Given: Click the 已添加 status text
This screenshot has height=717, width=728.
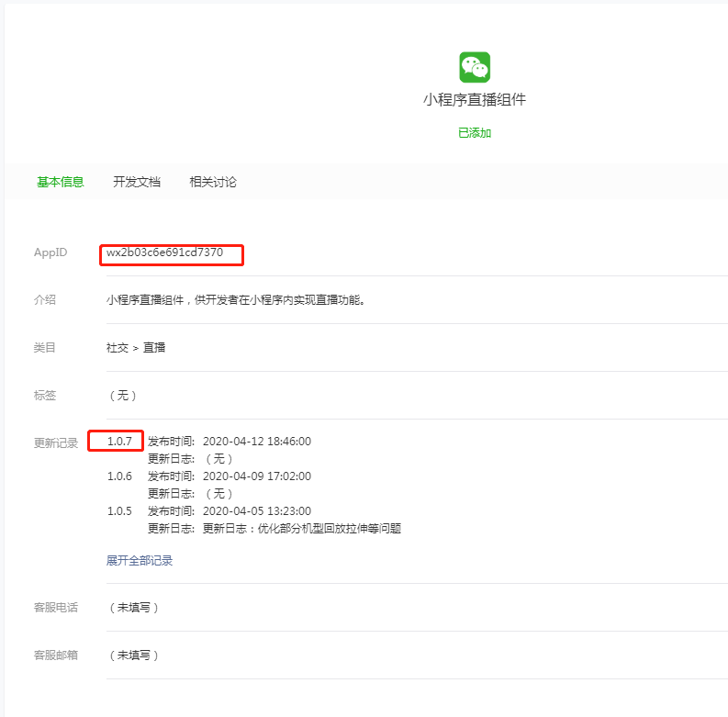Looking at the screenshot, I should (x=475, y=133).
